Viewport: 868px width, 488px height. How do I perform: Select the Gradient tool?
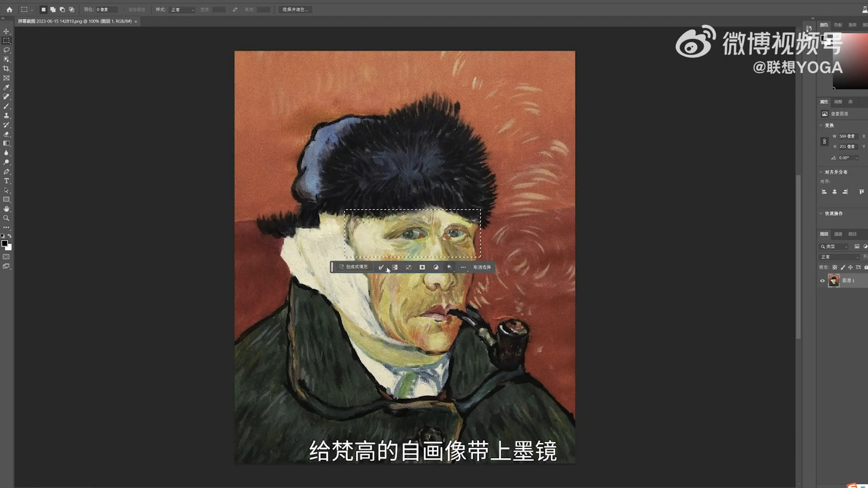click(x=7, y=144)
